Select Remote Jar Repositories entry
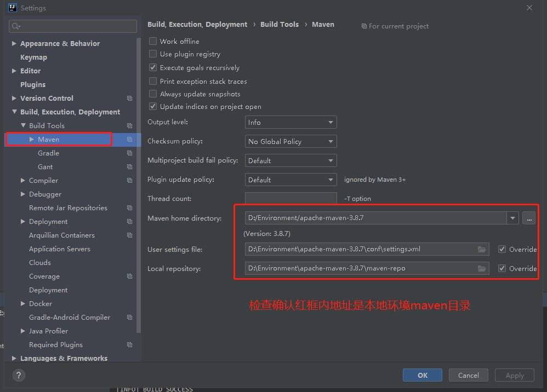Viewport: 547px width, 392px height. (68, 207)
